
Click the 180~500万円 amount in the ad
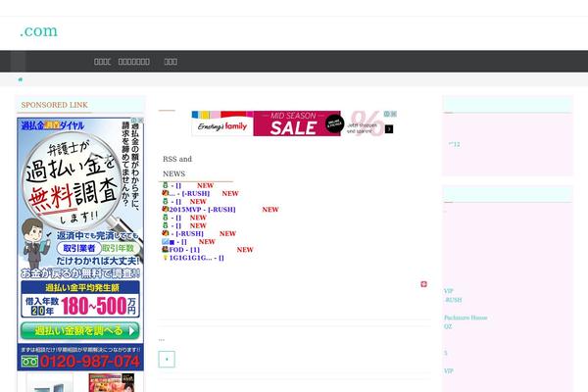tap(98, 306)
